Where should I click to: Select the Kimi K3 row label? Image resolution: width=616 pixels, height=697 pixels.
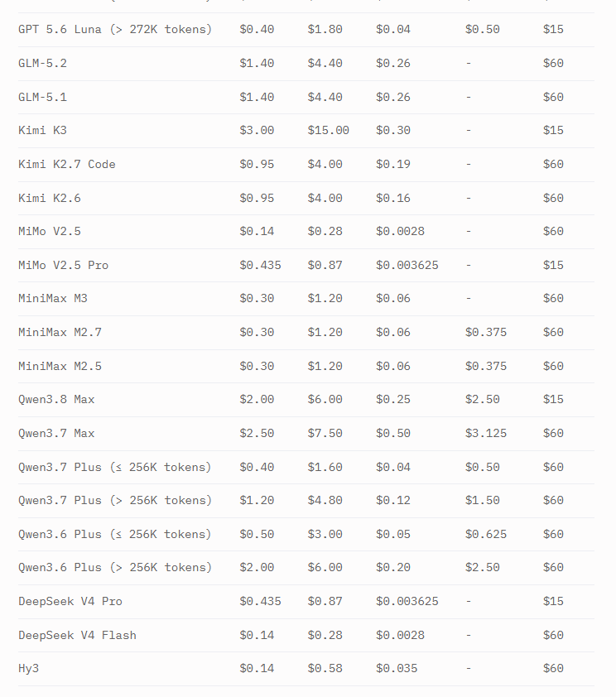pyautogui.click(x=43, y=130)
